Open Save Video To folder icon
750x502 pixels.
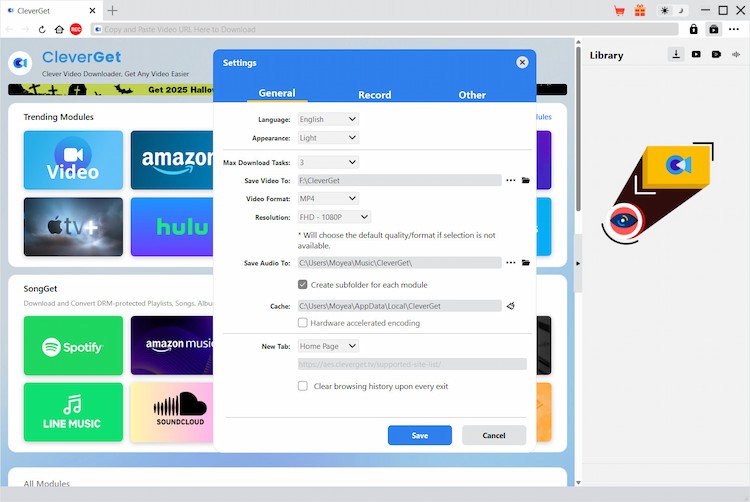tap(526, 181)
